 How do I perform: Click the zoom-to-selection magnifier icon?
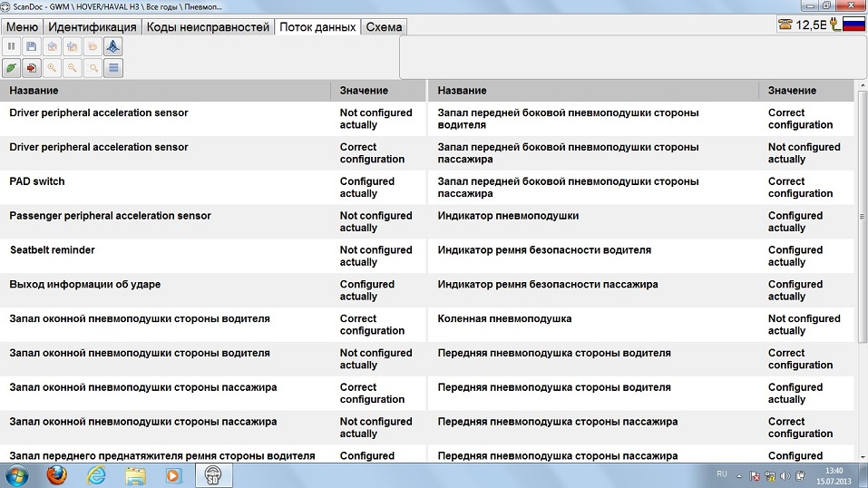click(93, 68)
